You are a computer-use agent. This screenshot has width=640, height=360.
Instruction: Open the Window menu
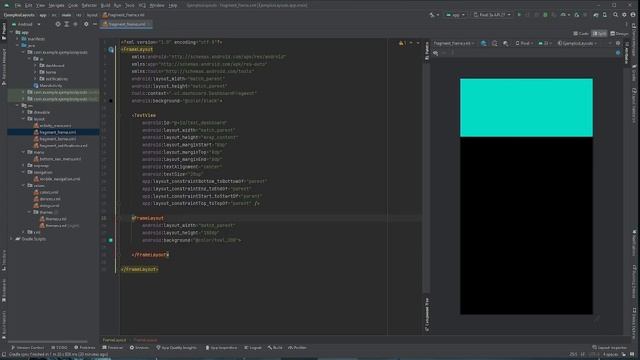tap(157, 5)
